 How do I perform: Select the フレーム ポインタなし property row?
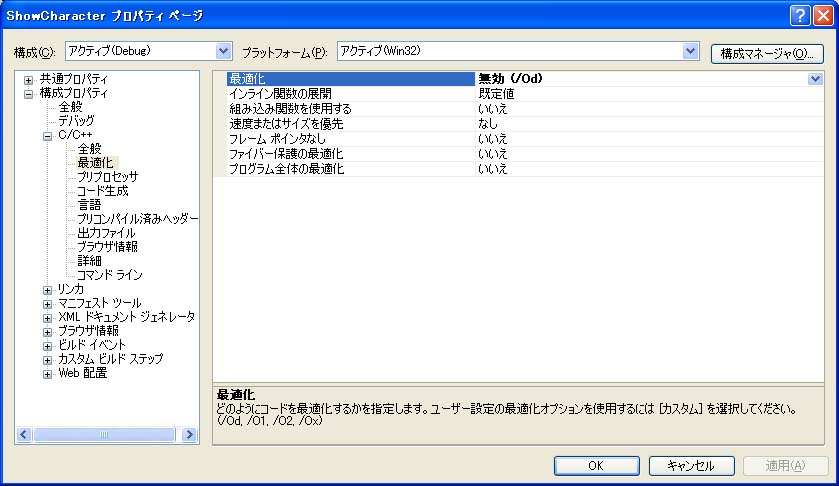coord(517,139)
